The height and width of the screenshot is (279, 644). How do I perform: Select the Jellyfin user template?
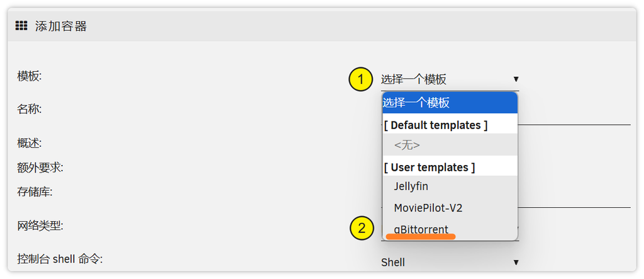[x=411, y=186]
